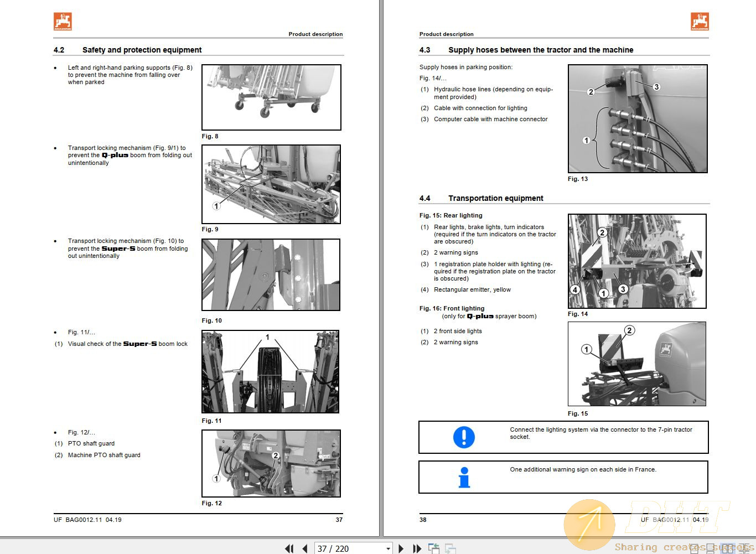Go to the first page
756x554 pixels.
click(x=289, y=548)
